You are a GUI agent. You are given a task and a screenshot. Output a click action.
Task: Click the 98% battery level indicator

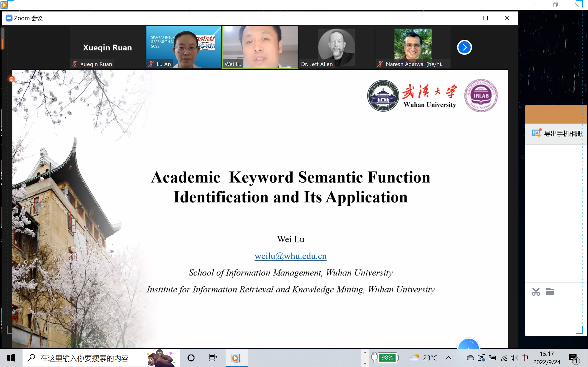click(387, 358)
